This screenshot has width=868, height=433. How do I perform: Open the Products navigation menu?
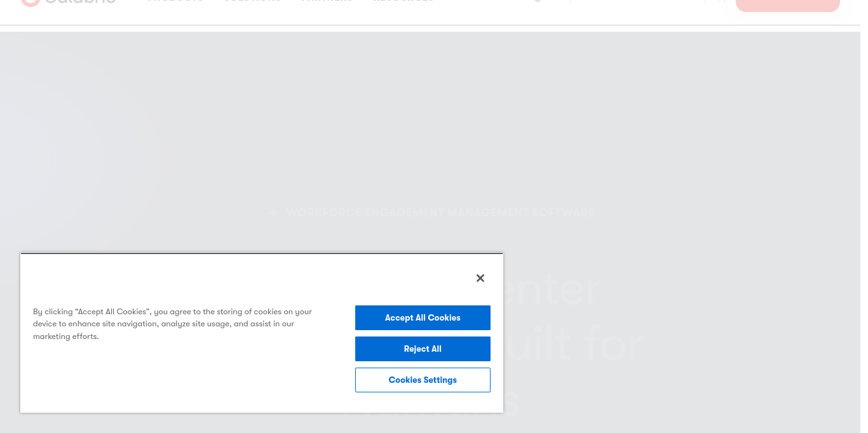(175, 2)
